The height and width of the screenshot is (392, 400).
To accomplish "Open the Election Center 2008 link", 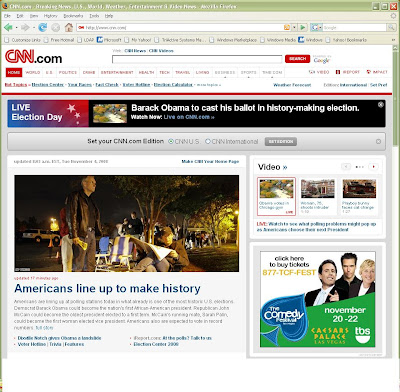I will (156, 344).
